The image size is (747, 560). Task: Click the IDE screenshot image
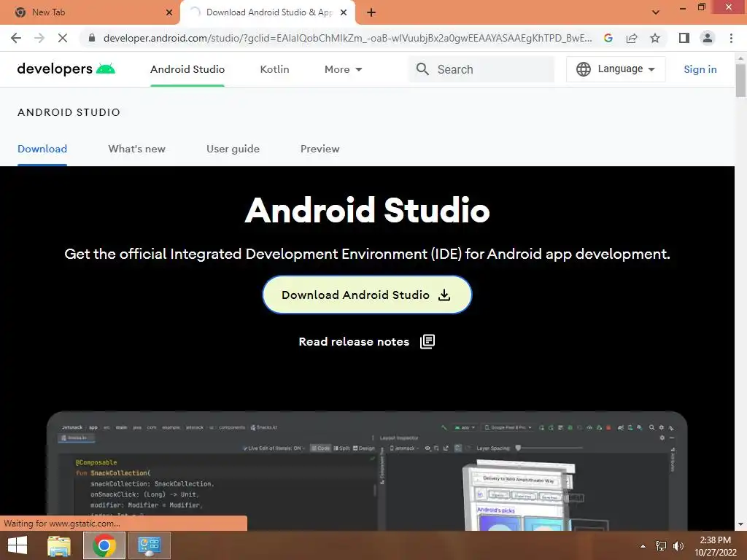tap(367, 471)
